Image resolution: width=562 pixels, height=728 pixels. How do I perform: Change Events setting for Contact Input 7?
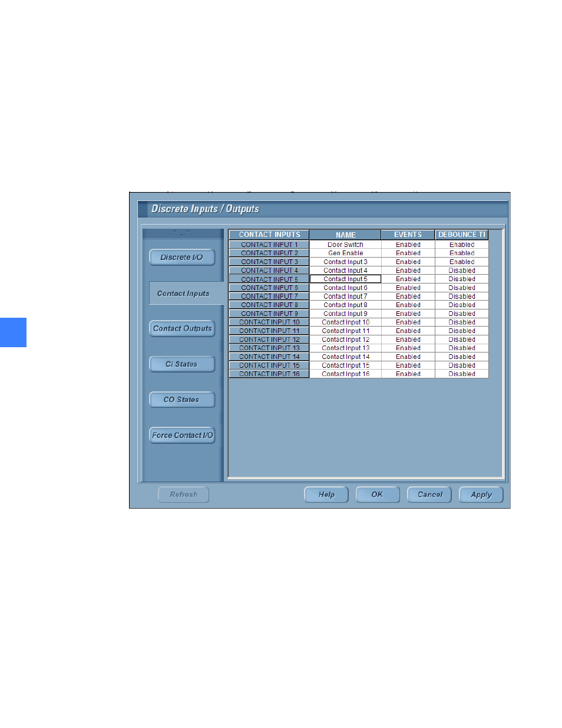[408, 297]
